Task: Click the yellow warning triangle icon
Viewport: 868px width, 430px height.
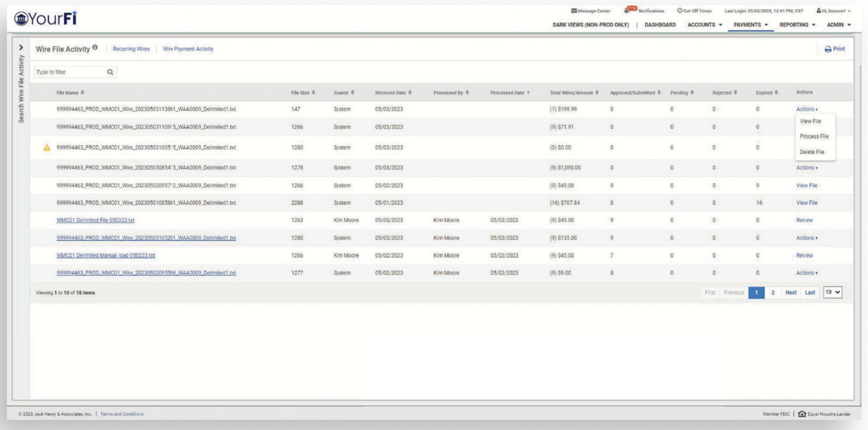Action: (47, 148)
